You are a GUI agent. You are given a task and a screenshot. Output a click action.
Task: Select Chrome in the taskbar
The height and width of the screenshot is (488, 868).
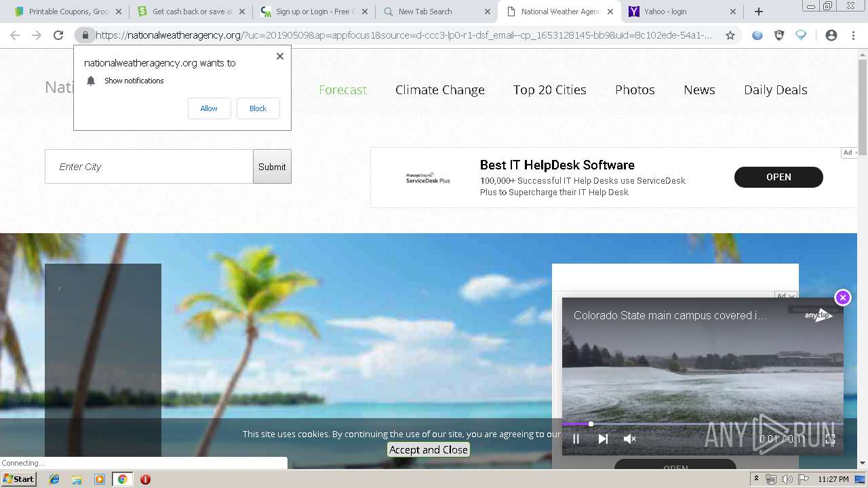tap(122, 479)
